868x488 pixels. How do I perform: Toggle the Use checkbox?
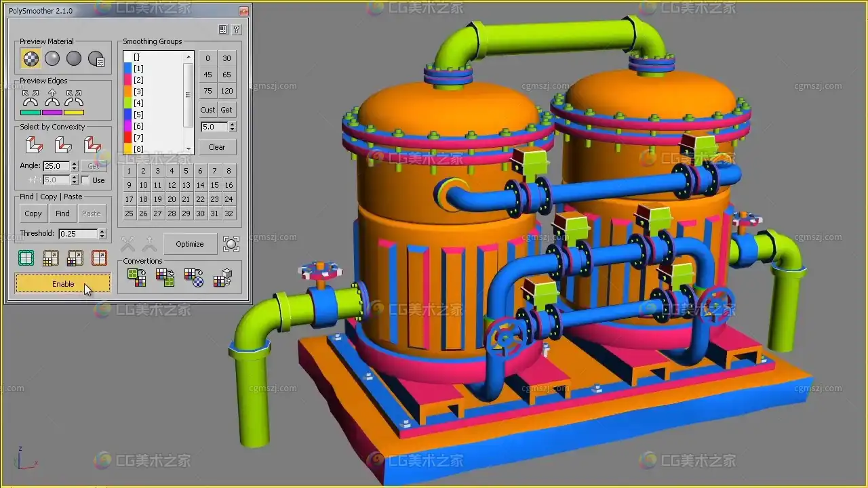tap(85, 180)
